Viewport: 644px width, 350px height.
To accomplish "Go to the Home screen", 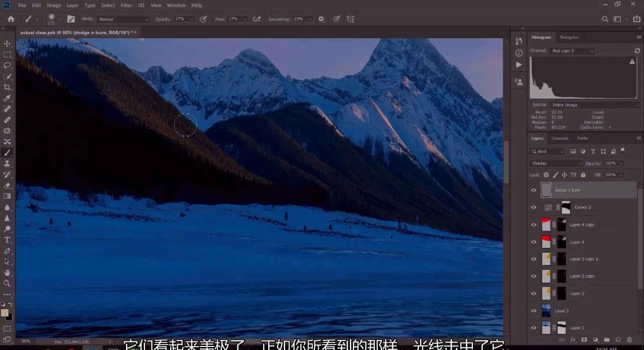I will tap(11, 19).
